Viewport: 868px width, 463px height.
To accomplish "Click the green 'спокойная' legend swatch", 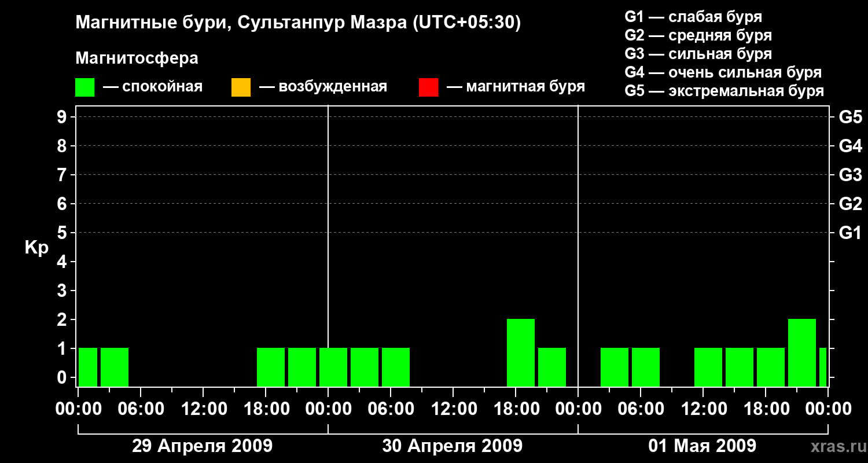I will coord(85,87).
